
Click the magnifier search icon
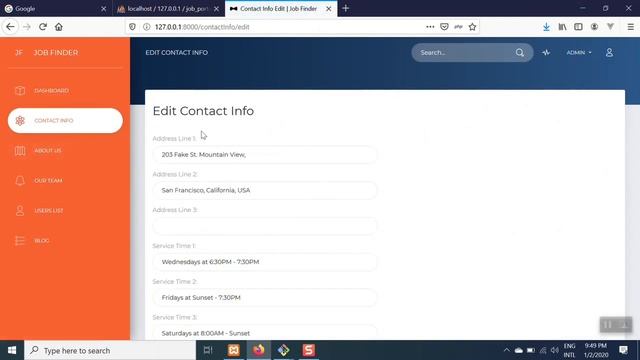tap(520, 53)
